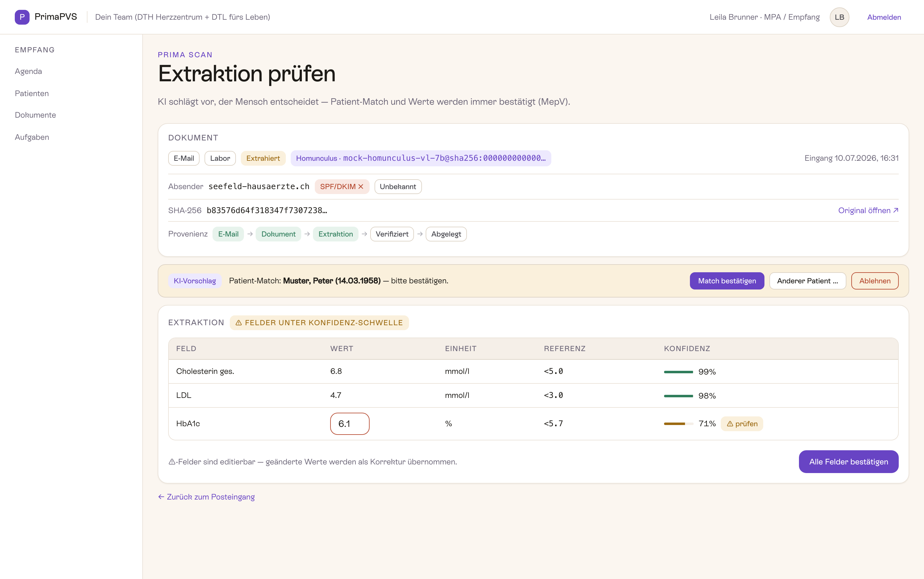924x579 pixels.
Task: Click the reference value <5.0
Action: 553,371
